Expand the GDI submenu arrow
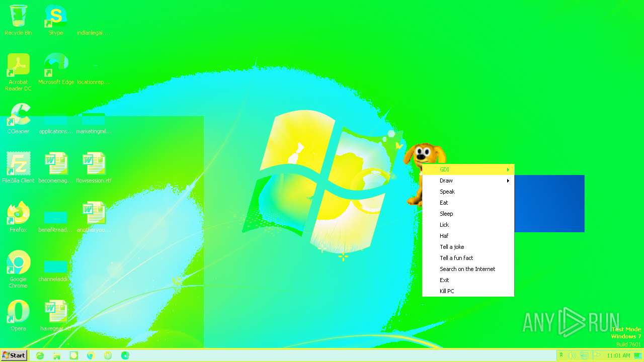644x362 pixels. pyautogui.click(x=508, y=169)
